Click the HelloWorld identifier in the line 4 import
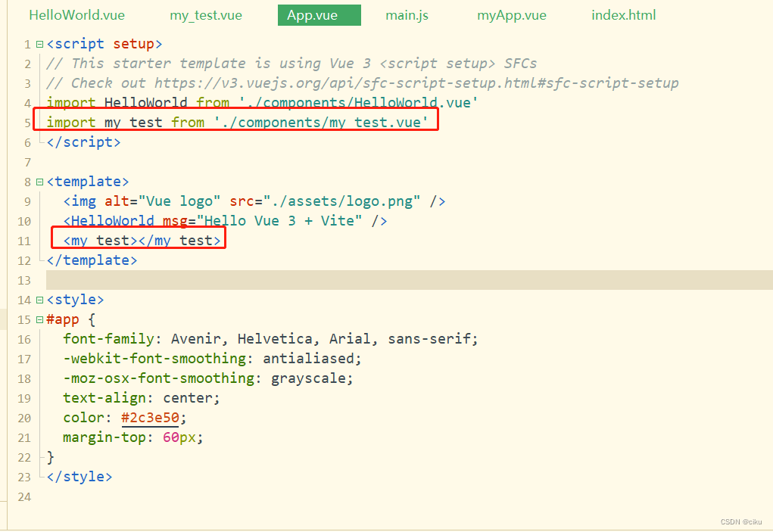Viewport: 773px width, 532px height. pyautogui.click(x=146, y=102)
